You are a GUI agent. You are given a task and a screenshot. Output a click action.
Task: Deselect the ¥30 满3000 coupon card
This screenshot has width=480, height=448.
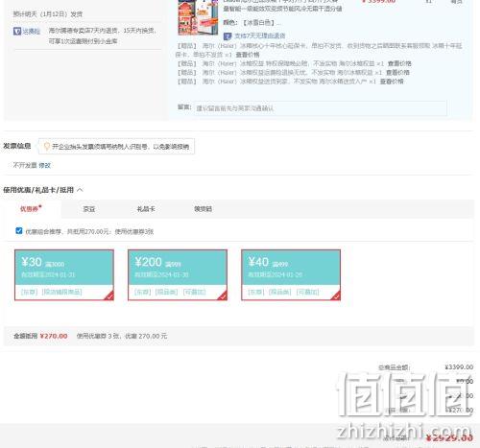pos(64,275)
